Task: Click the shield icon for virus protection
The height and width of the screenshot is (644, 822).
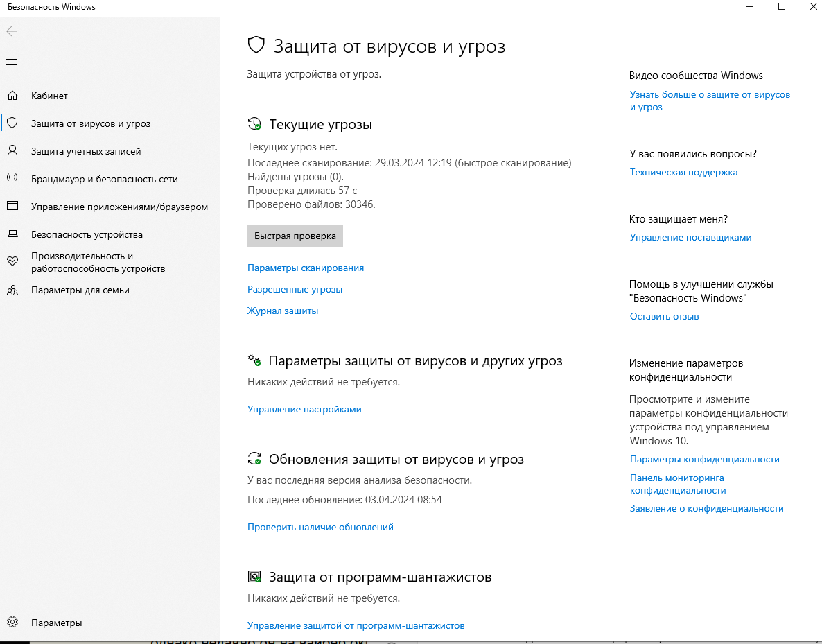Action: click(12, 123)
